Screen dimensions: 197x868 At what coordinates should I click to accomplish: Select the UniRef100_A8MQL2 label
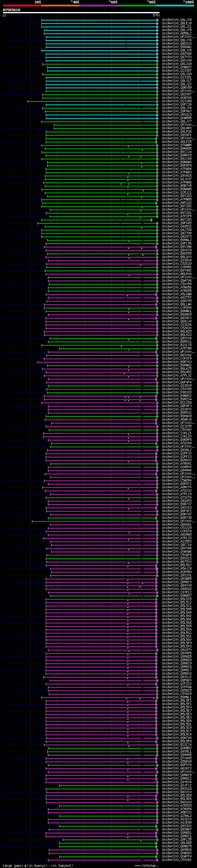[176, 33]
